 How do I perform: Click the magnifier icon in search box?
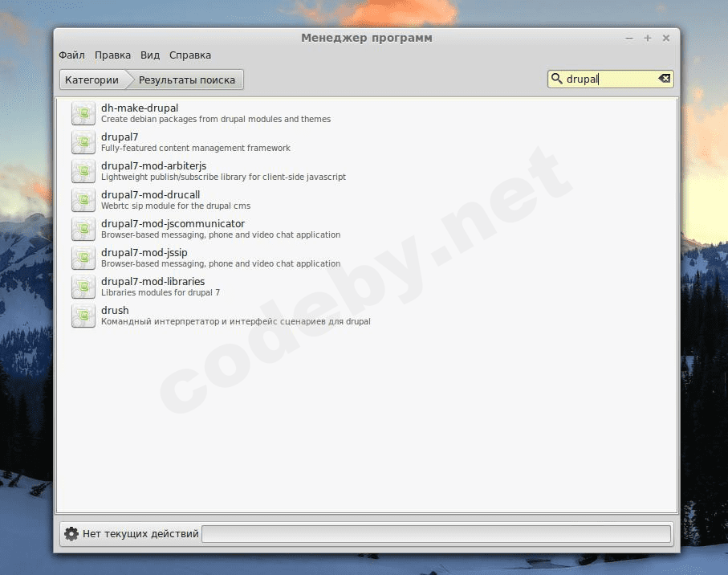pyautogui.click(x=556, y=79)
